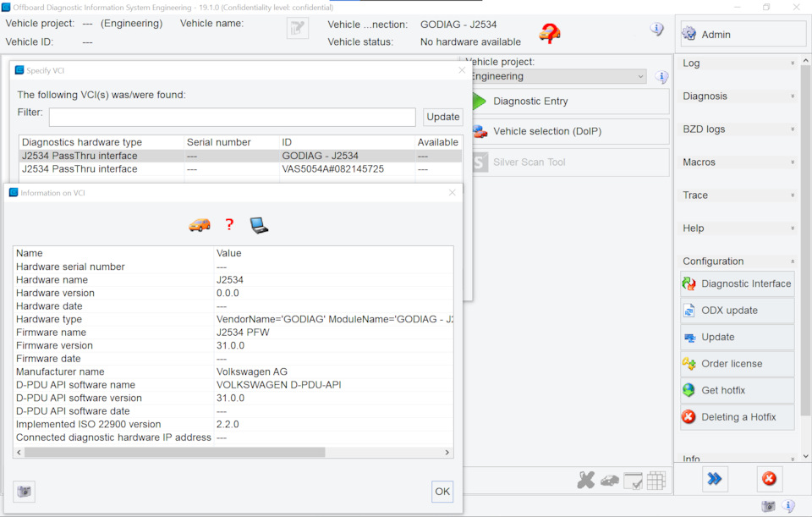This screenshot has width=812, height=517.
Task: Click the red question mark in VCI info dialog
Action: [229, 224]
